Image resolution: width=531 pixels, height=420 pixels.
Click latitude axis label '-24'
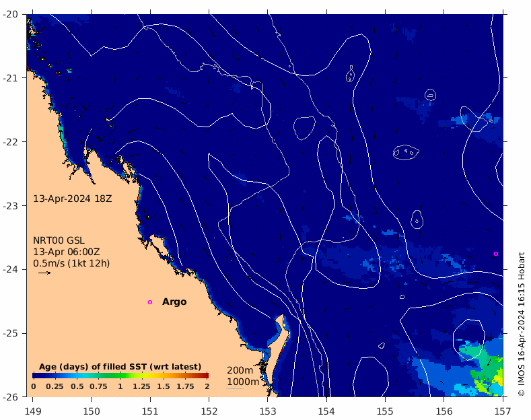tap(11, 269)
